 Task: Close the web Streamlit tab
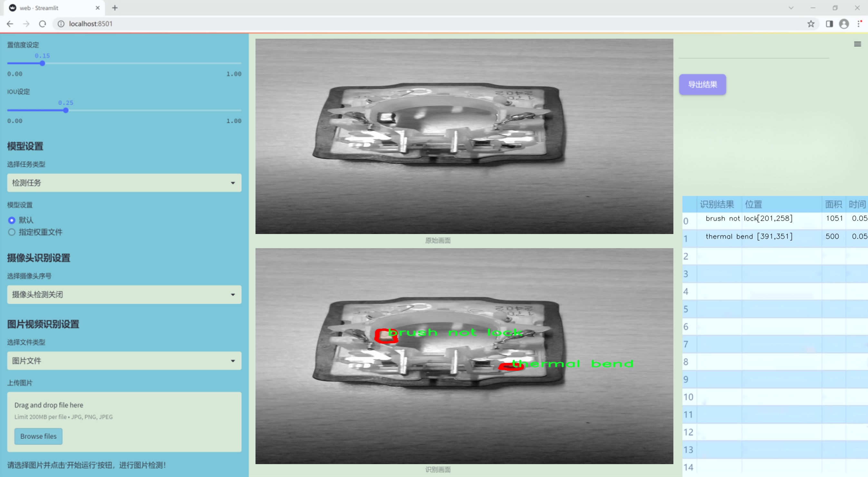pyautogui.click(x=98, y=8)
